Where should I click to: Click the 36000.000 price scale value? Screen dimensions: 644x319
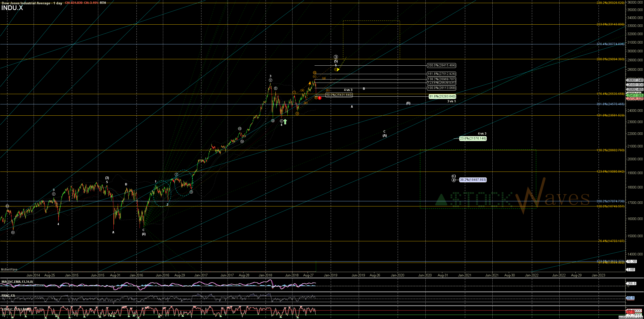pos(635,2)
